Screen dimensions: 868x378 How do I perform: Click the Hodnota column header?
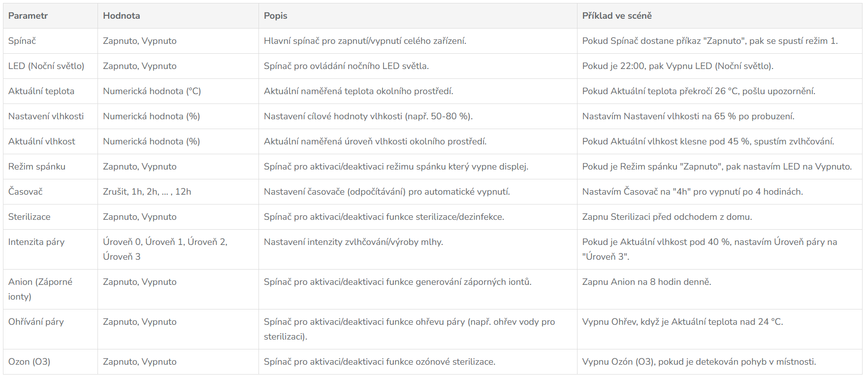(122, 16)
